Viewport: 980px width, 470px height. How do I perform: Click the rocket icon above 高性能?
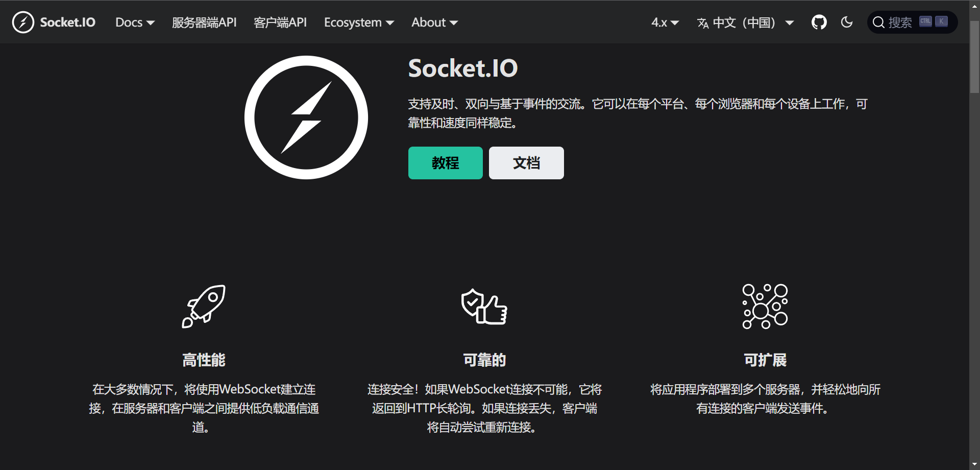coord(204,306)
